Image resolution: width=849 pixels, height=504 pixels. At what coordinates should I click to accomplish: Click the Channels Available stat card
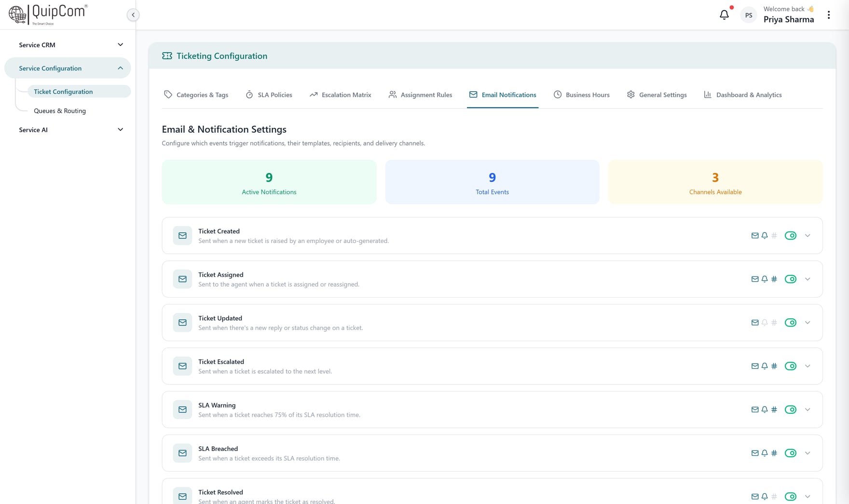(x=715, y=182)
